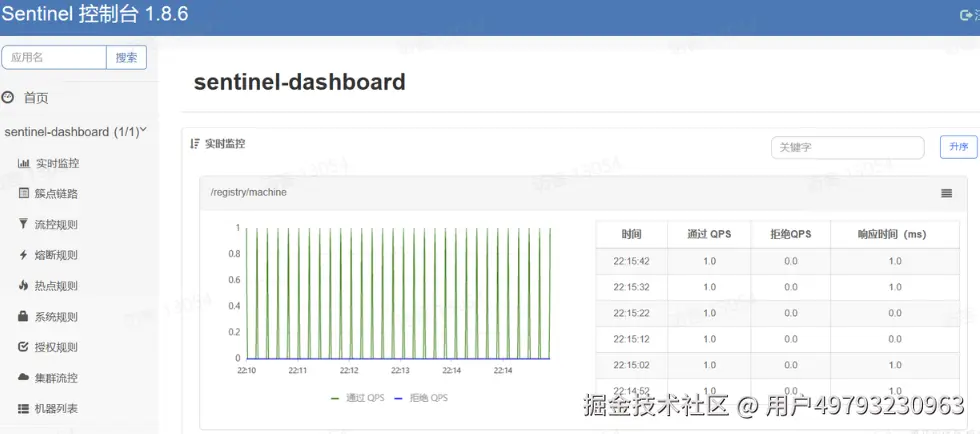
Task: Open 集群流控 in the sidebar
Action: point(56,377)
